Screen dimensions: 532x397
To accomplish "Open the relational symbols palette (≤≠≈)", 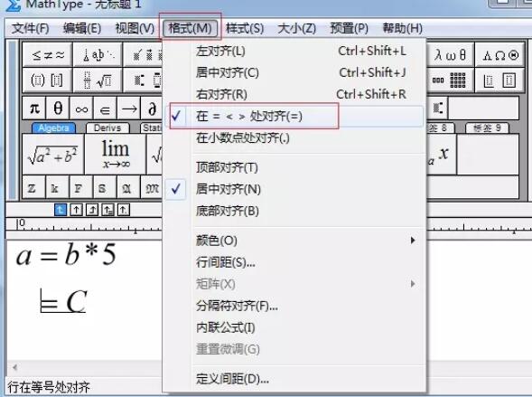I will [48, 54].
